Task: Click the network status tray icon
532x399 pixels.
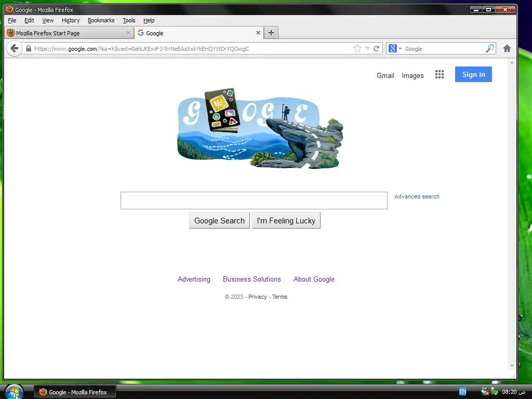Action: pyautogui.click(x=485, y=392)
